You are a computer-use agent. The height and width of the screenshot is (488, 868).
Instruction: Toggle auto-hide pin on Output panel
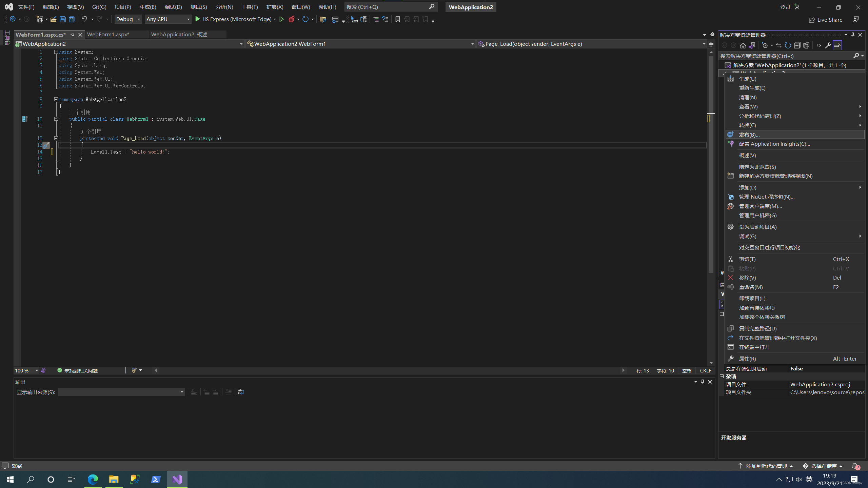(x=703, y=382)
